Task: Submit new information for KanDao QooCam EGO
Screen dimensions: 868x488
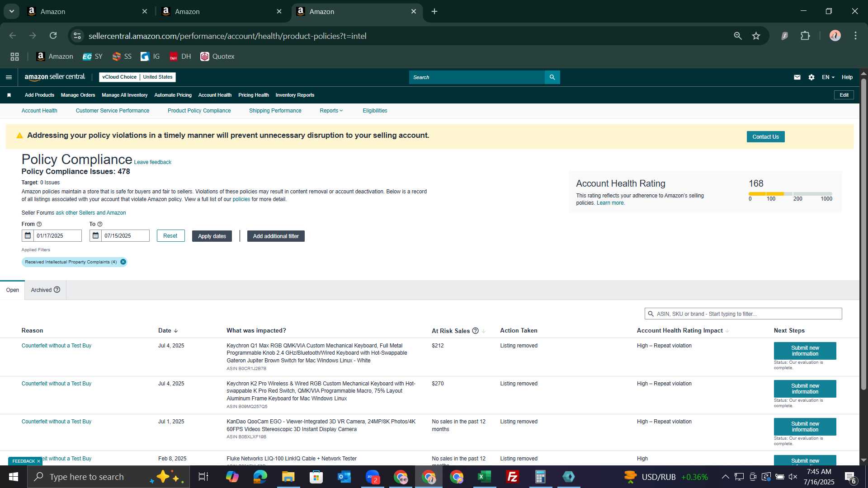Action: pyautogui.click(x=805, y=427)
